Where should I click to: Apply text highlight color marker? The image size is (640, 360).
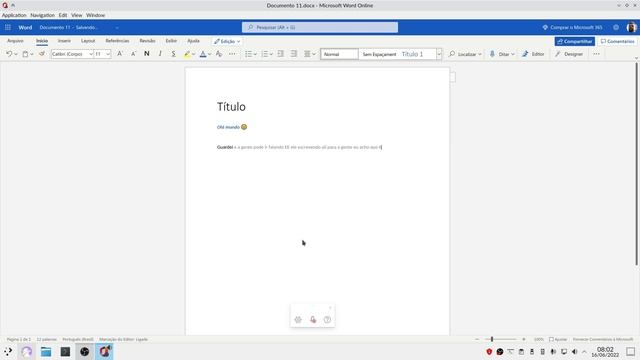point(187,54)
